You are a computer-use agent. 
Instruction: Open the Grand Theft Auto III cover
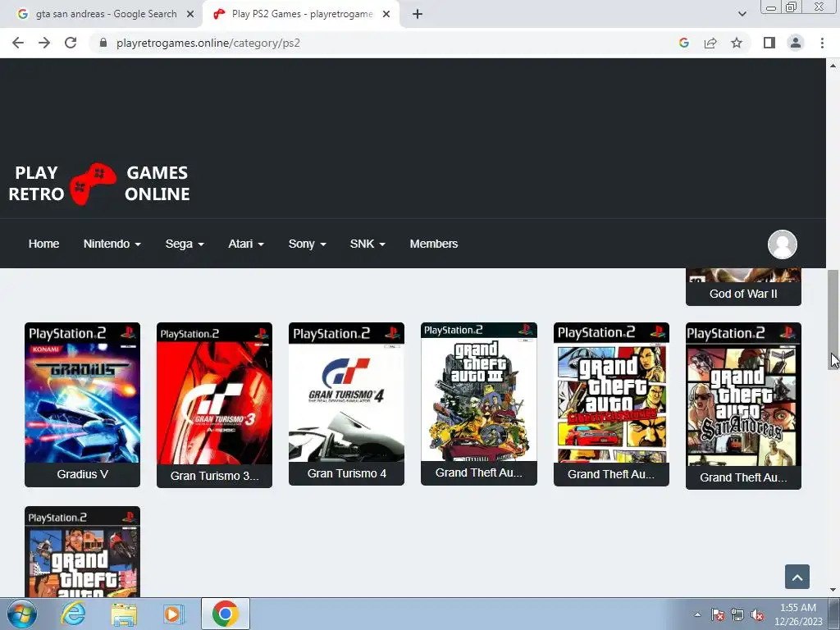click(479, 391)
